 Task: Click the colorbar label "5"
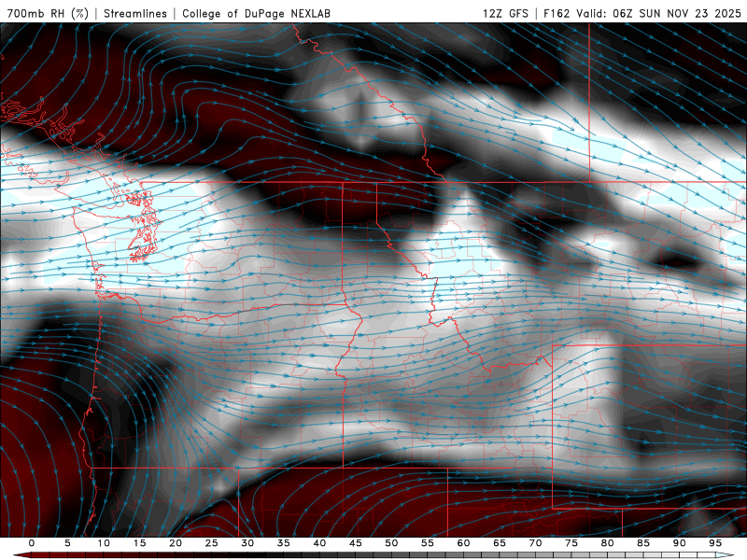(67, 543)
